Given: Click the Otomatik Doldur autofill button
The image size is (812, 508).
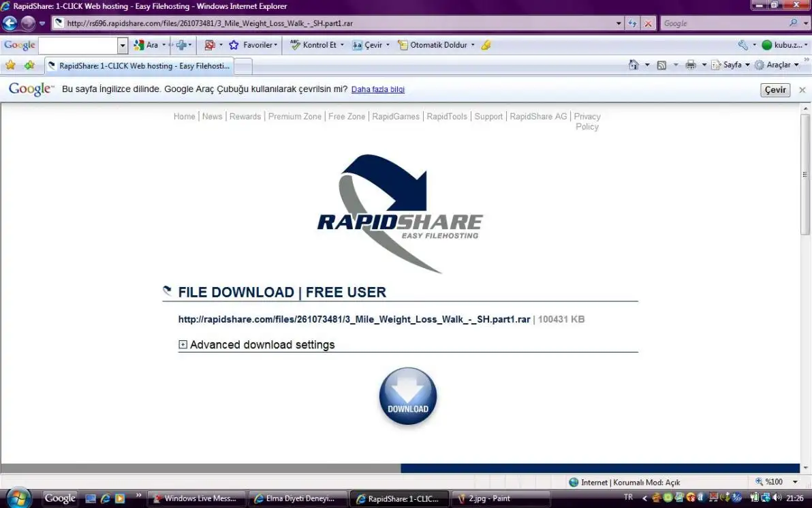Looking at the screenshot, I should 433,45.
